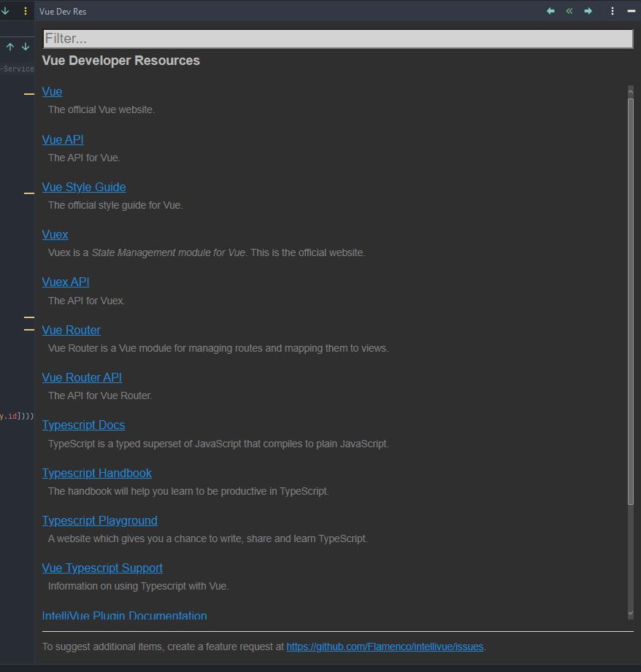
Task: Open the Typescript Docs link
Action: click(x=83, y=425)
